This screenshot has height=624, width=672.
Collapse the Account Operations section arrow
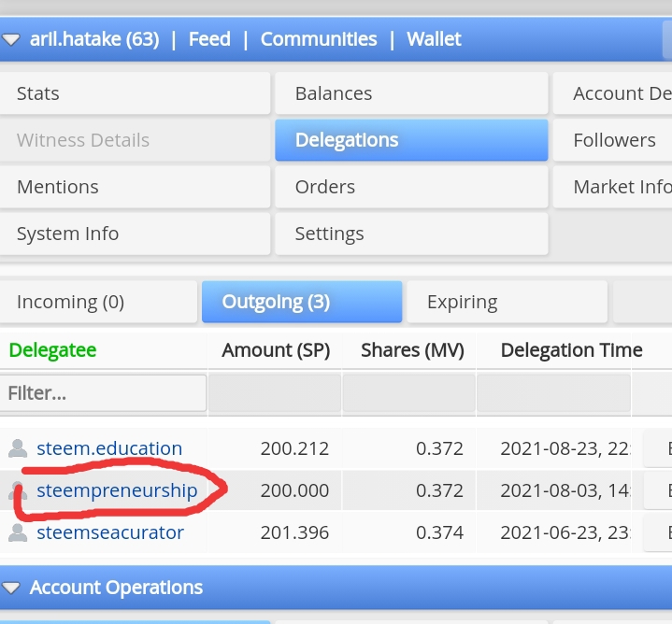[x=10, y=588]
